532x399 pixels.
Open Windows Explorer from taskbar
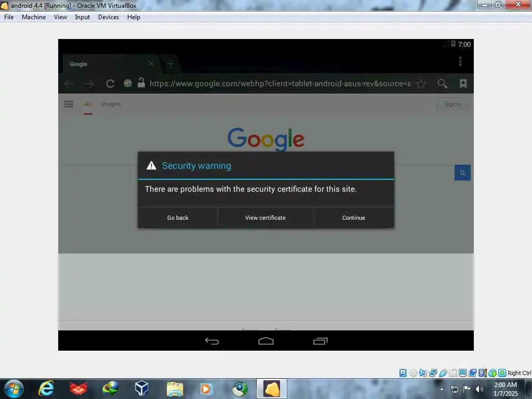click(x=175, y=389)
